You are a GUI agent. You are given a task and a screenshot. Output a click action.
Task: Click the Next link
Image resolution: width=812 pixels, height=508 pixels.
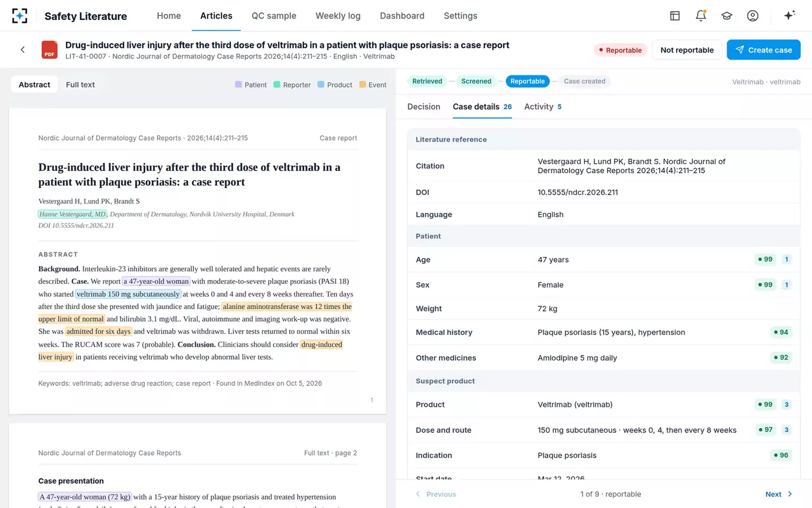pos(773,494)
